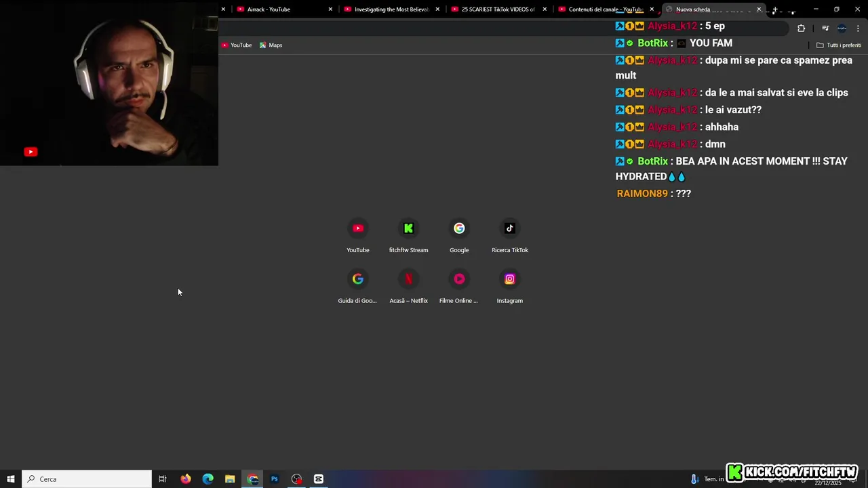Open Chrome's three-dot menu
This screenshot has height=488, width=868.
click(x=858, y=28)
